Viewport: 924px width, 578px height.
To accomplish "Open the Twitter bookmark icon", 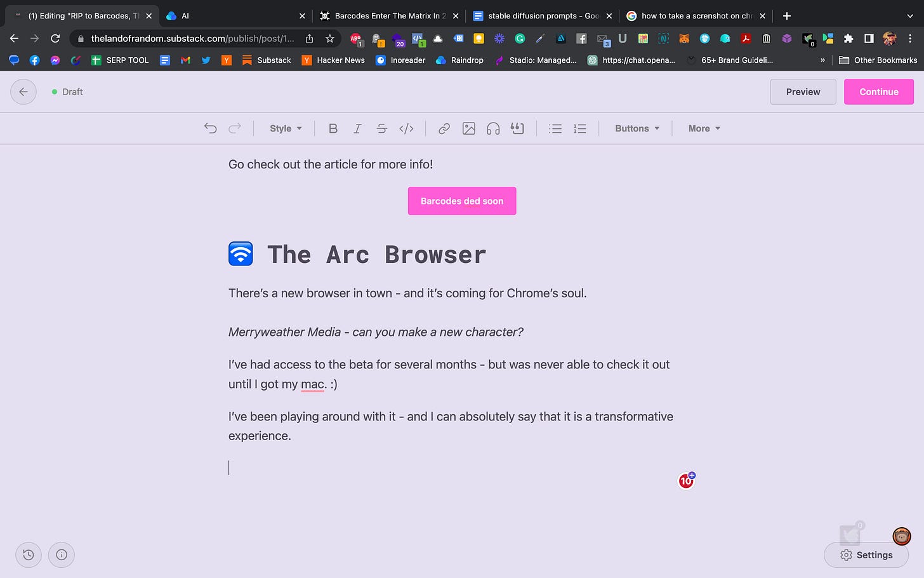I will point(206,60).
